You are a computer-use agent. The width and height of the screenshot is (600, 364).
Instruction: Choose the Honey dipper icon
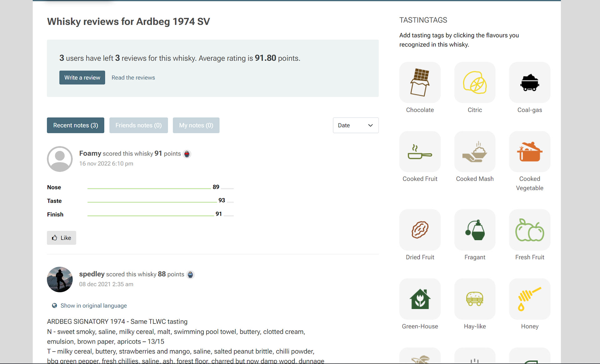(x=529, y=299)
